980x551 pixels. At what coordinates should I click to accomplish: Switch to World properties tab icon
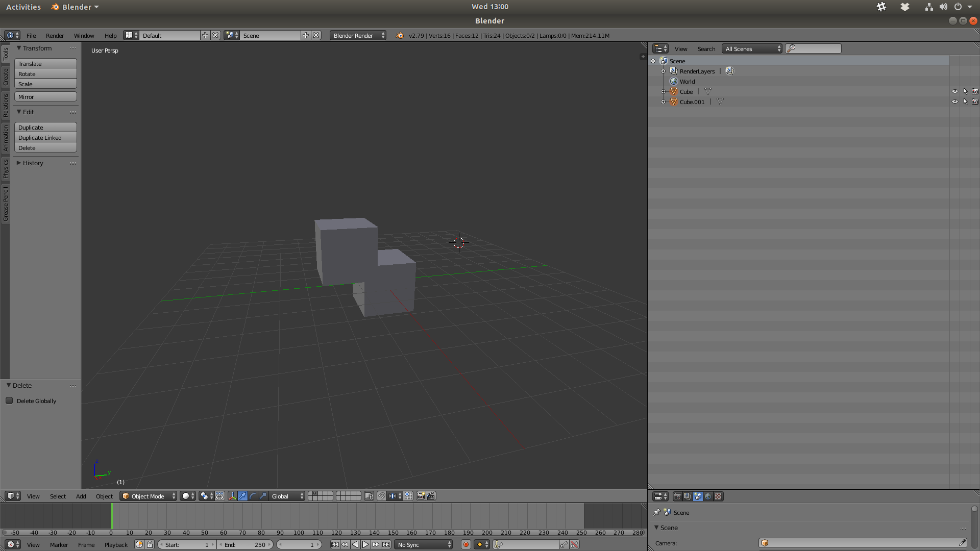click(708, 496)
